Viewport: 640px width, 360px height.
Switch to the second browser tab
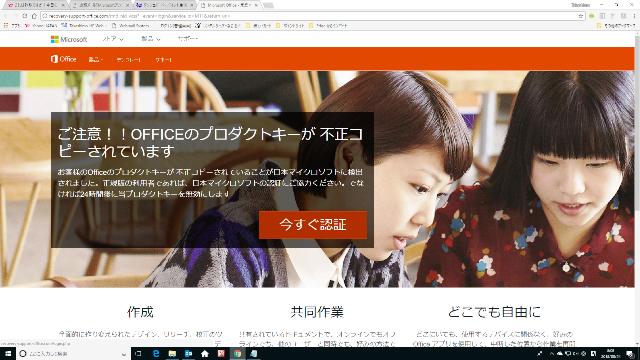click(x=101, y=5)
